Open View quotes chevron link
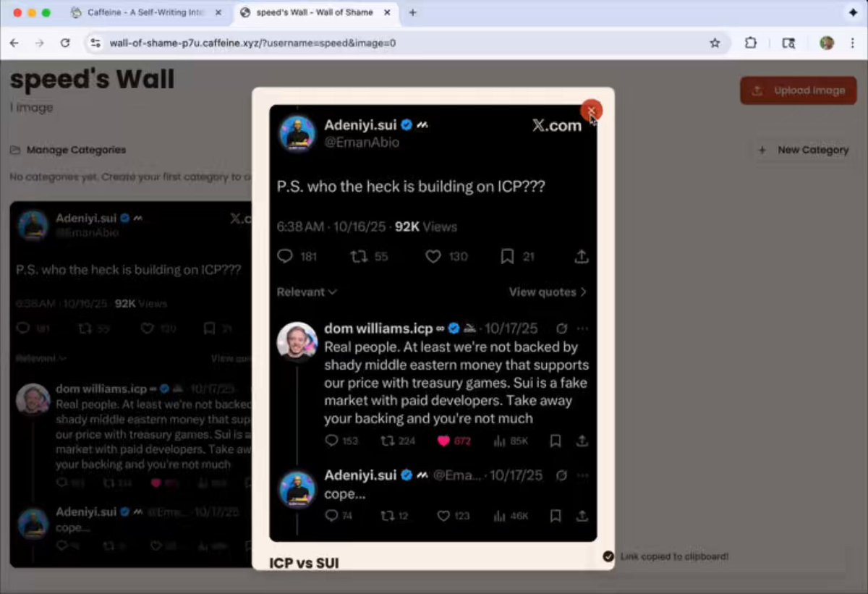 tap(548, 292)
